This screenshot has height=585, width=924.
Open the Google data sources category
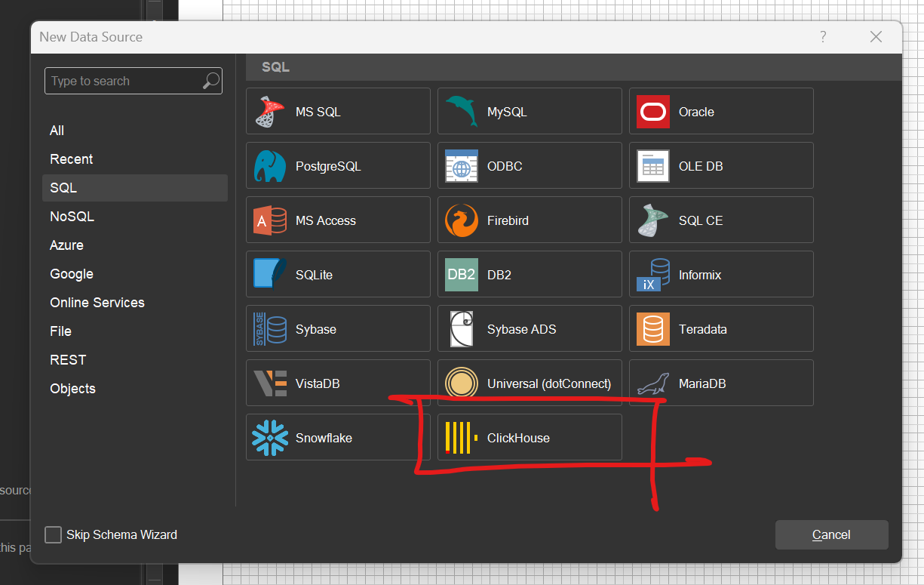point(71,273)
